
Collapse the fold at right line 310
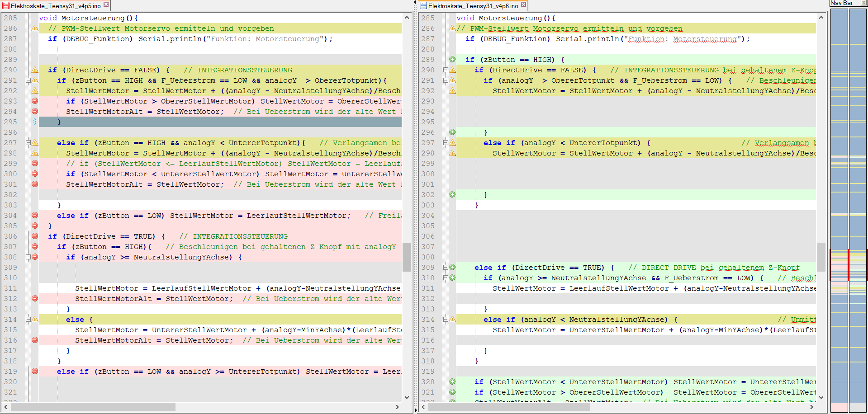click(x=446, y=278)
